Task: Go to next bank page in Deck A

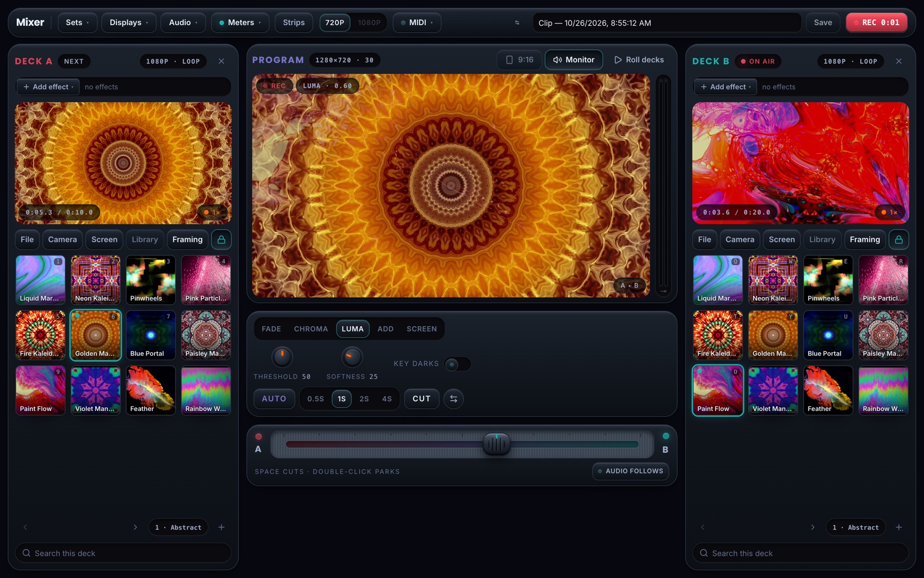Action: click(x=135, y=527)
